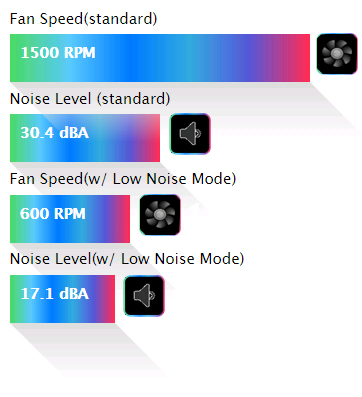This screenshot has height=397, width=362.
Task: Click the Noise Level (standard) heading
Action: (x=90, y=99)
